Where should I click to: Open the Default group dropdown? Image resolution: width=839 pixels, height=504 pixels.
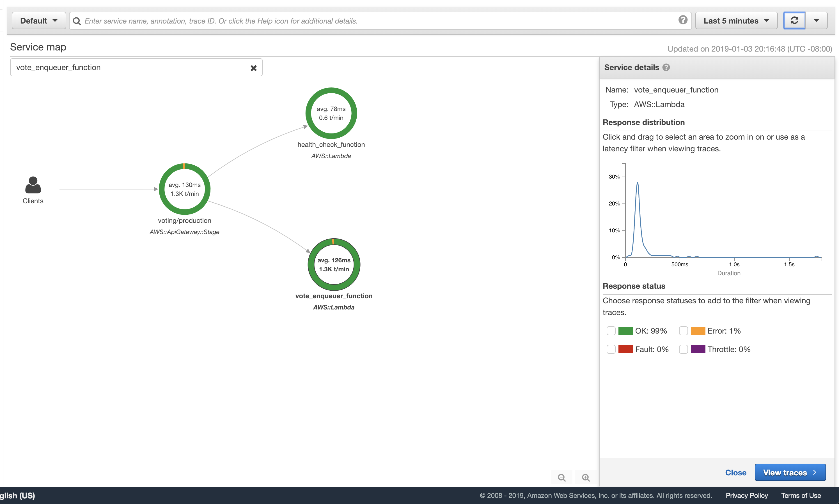point(39,21)
